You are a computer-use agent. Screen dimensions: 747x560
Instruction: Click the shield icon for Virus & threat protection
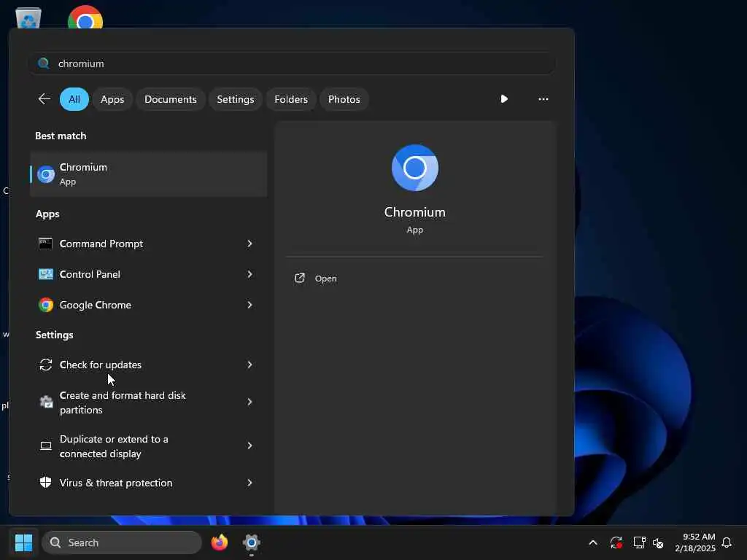(x=46, y=483)
